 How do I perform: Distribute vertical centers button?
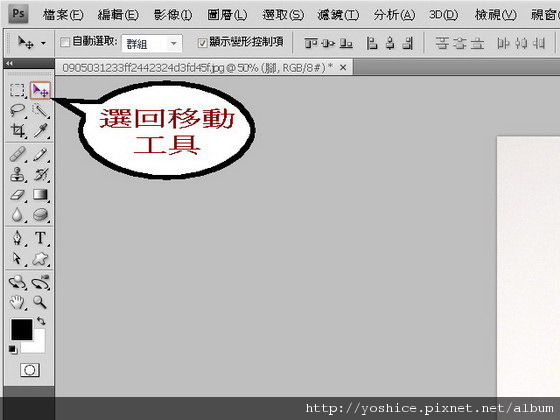pos(460,44)
